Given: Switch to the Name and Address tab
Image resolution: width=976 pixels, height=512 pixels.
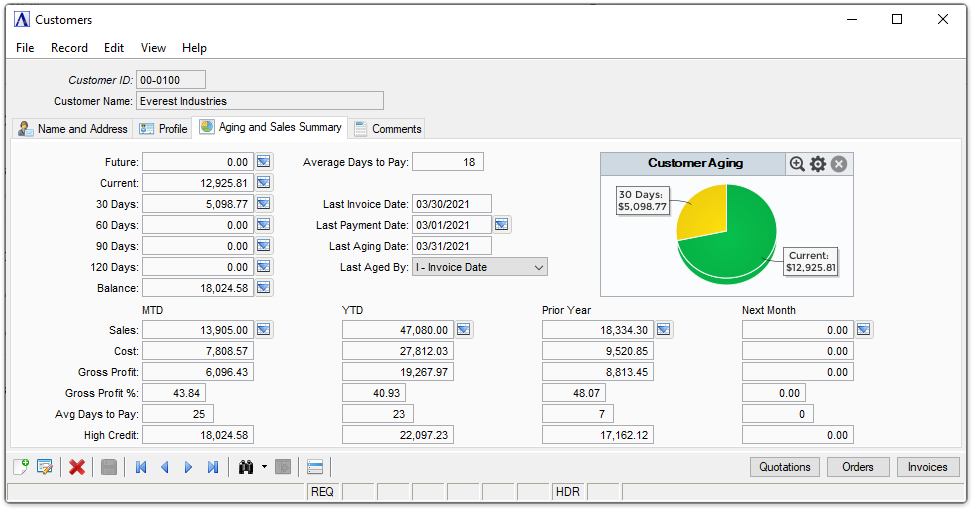Looking at the screenshot, I should coord(73,129).
